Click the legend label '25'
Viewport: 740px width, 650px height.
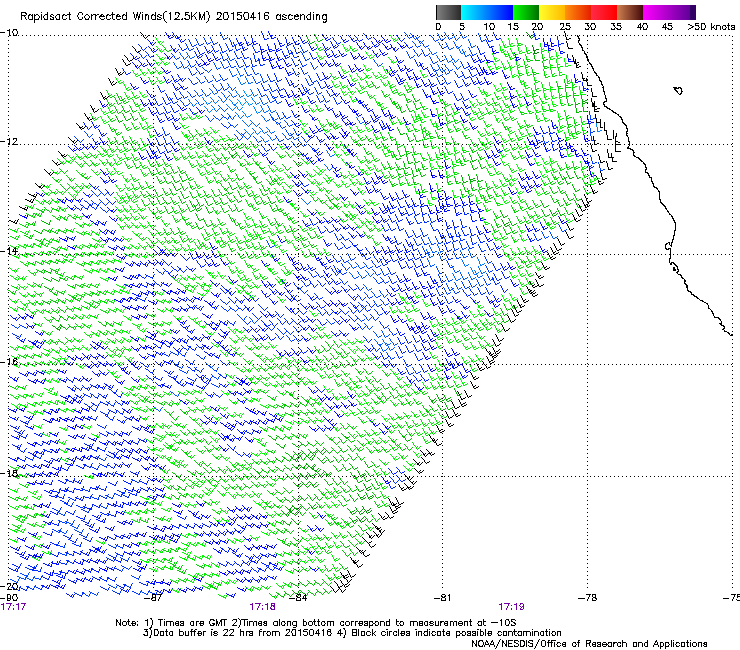click(565, 26)
